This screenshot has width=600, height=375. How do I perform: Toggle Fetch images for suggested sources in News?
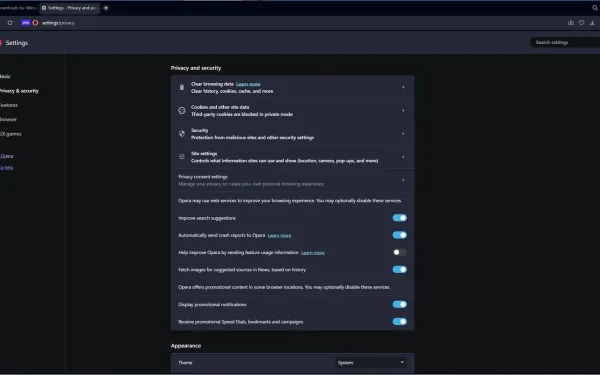399,269
